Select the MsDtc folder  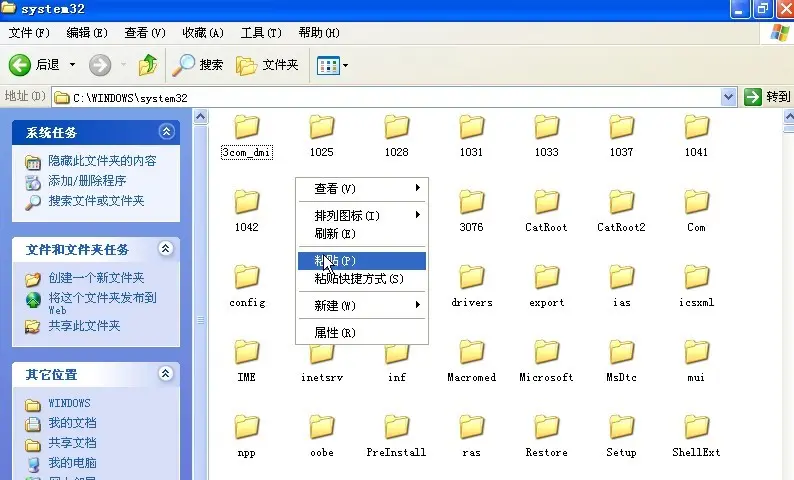pos(621,361)
